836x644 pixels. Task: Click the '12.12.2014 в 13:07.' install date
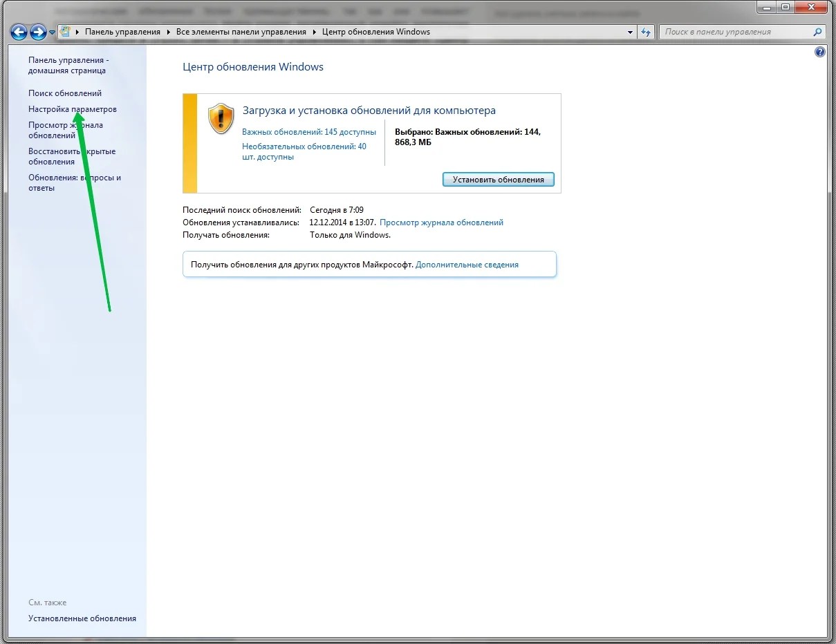coord(343,222)
